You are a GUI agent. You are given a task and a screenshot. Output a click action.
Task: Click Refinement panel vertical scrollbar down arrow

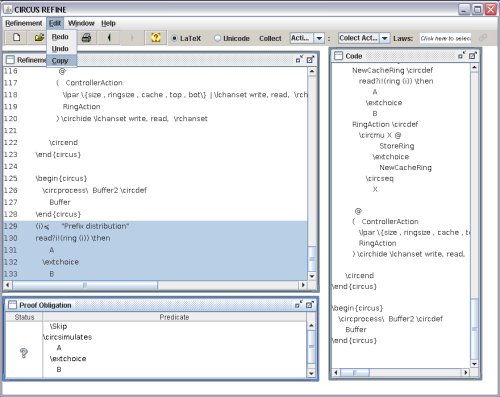point(312,276)
